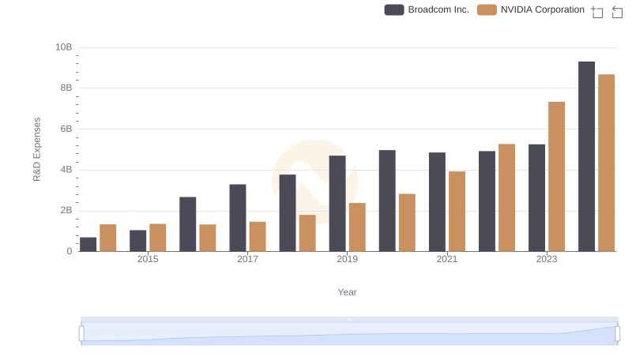Click NVIDIA's 2023 bar
Screen dimensions: 632x364
(x=556, y=176)
